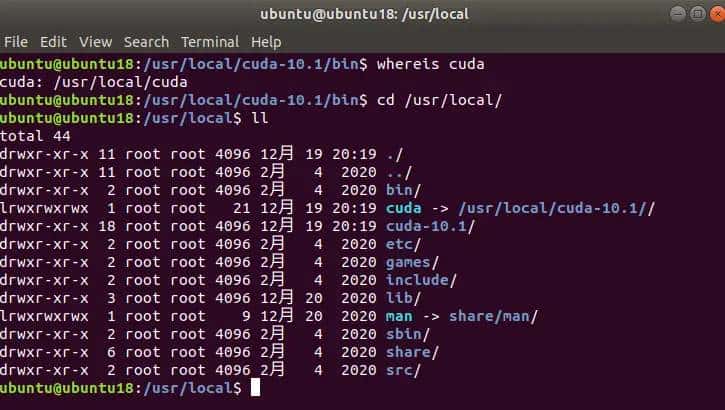Click the 'total 44' line
Screen dimensions: 725x410
click(x=35, y=136)
